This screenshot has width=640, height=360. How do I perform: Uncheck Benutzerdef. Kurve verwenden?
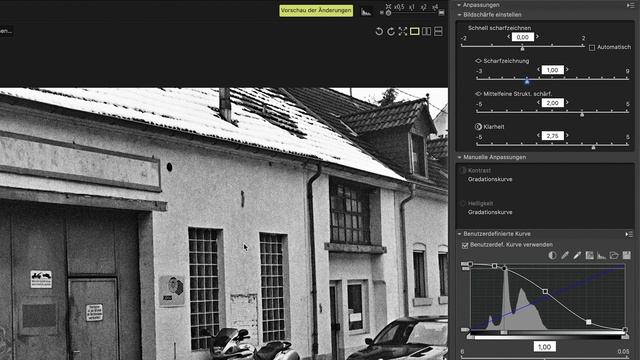pos(464,245)
